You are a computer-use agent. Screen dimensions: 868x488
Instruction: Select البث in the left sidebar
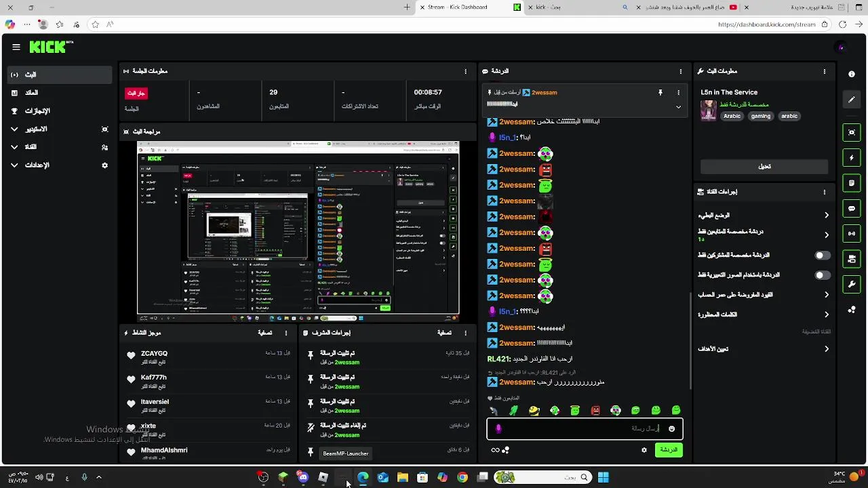(x=60, y=75)
